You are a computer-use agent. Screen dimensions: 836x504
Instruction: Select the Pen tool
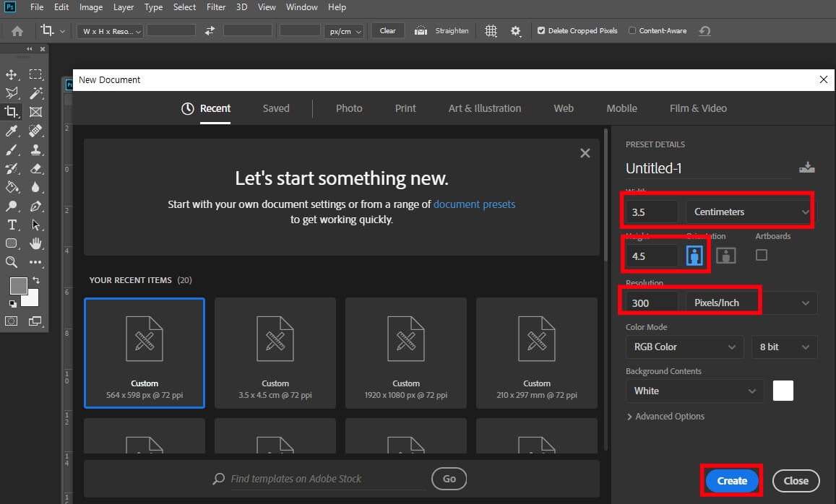tap(35, 206)
